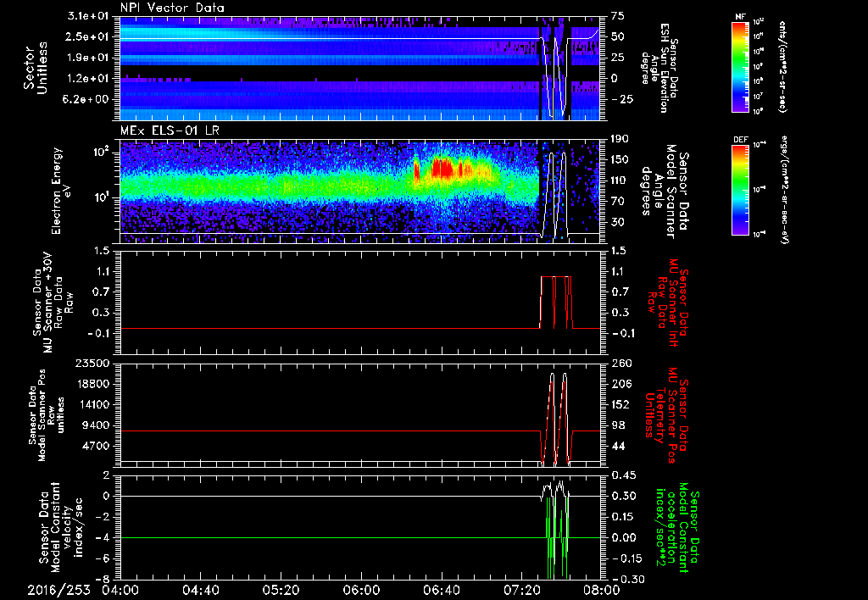Click the 110 scanner angle tick label
Image resolution: width=868 pixels, height=600 pixels.
click(x=620, y=181)
